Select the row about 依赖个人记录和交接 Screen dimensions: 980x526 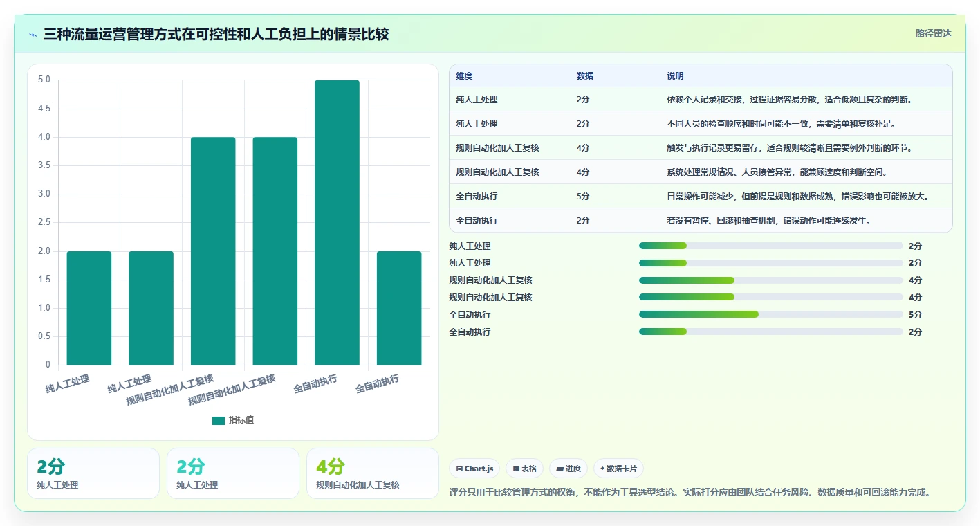(701, 100)
